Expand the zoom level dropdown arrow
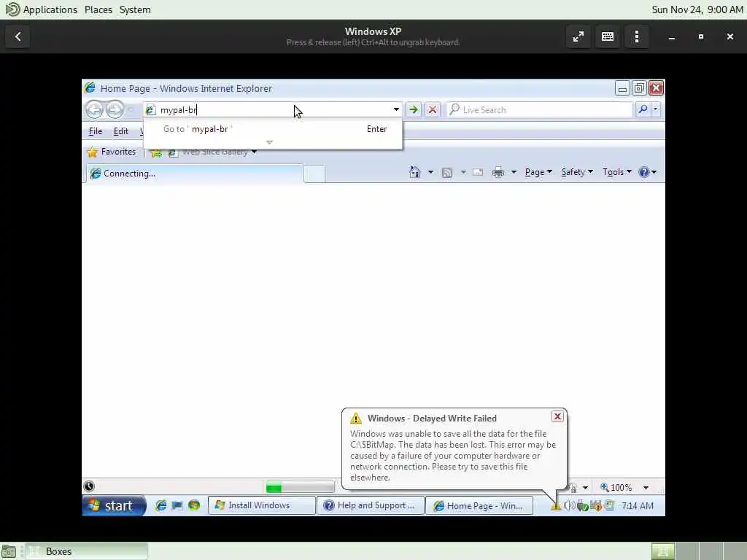 646,488
